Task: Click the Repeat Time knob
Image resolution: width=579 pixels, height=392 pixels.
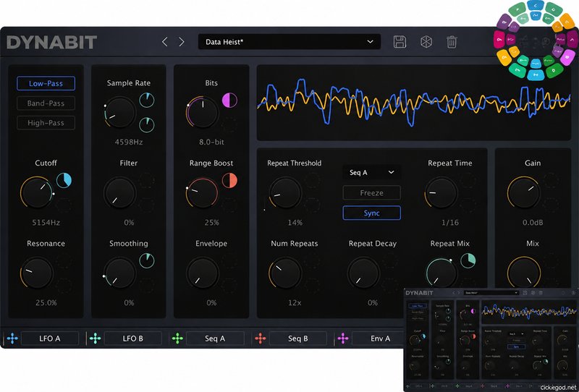Action: [x=441, y=193]
